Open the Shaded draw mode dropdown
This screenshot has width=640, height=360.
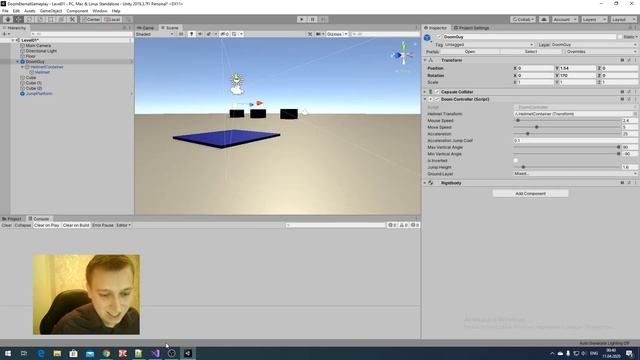[155, 34]
